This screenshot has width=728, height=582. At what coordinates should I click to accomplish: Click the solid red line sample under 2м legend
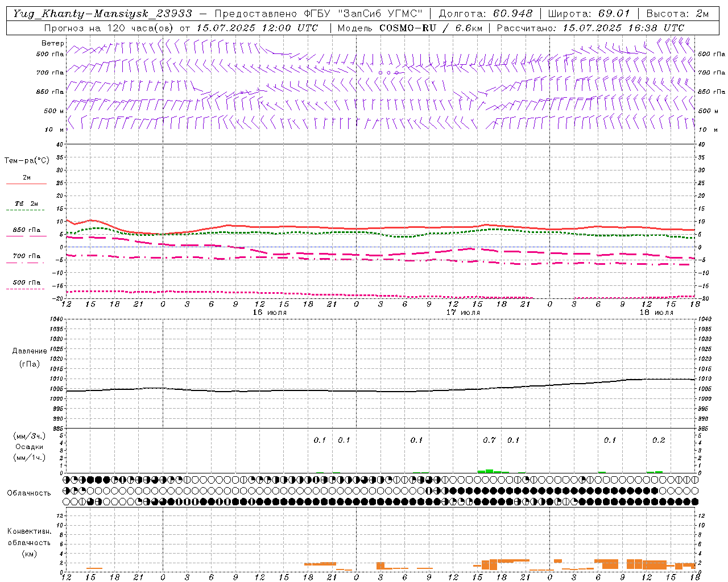(26, 184)
